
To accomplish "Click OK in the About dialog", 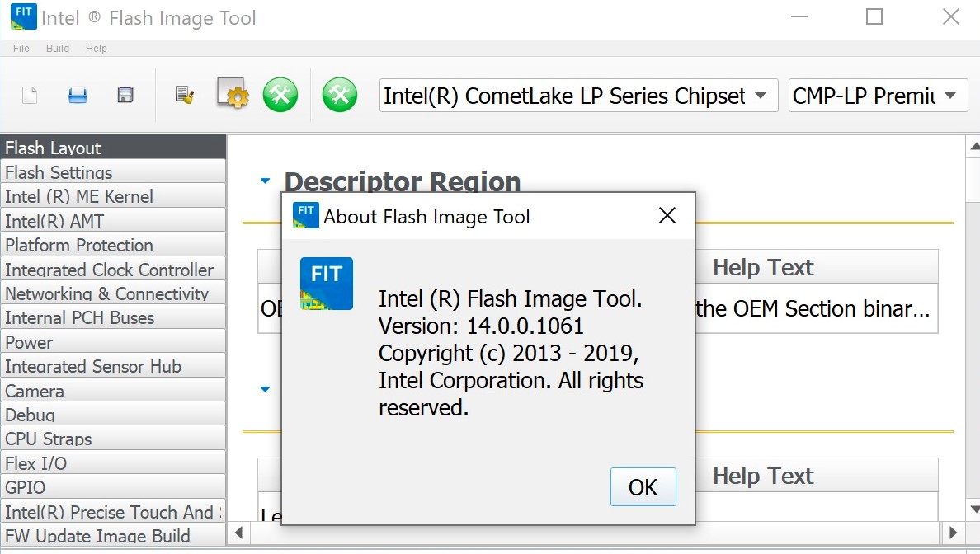I will click(x=643, y=486).
